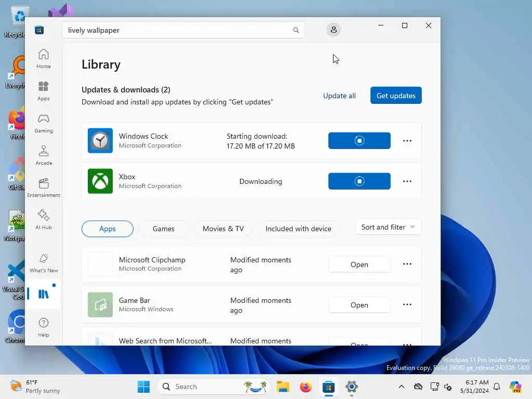This screenshot has width=532, height=399.
Task: Open Help from the sidebar
Action: pyautogui.click(x=44, y=327)
